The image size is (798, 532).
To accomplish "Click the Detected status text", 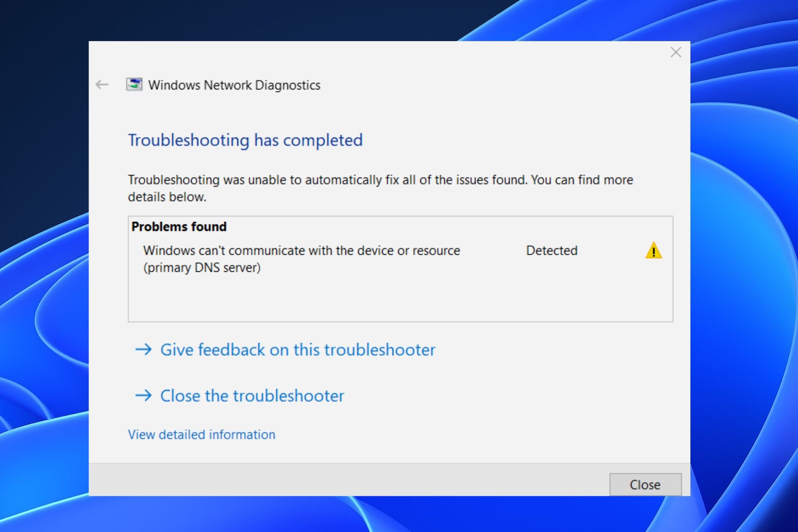I will [x=552, y=251].
